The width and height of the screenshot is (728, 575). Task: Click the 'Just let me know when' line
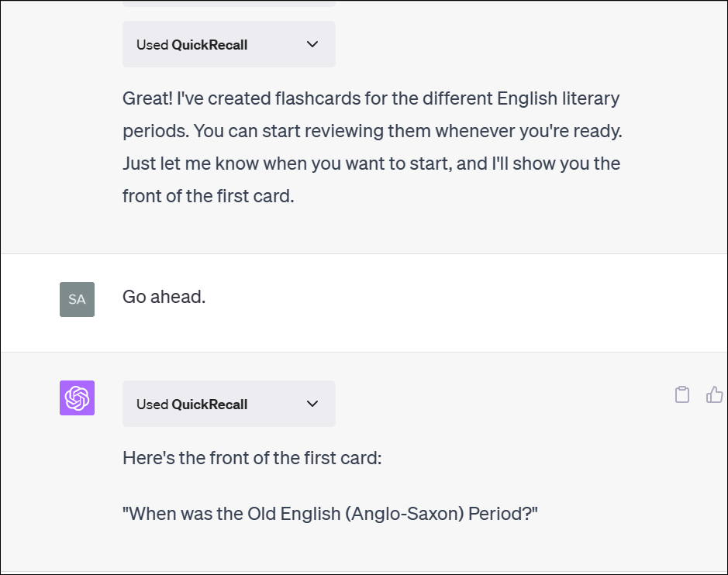pyautogui.click(x=371, y=164)
